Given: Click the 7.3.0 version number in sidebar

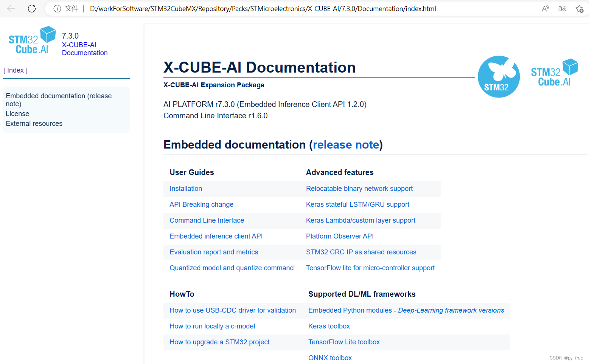Looking at the screenshot, I should point(70,36).
